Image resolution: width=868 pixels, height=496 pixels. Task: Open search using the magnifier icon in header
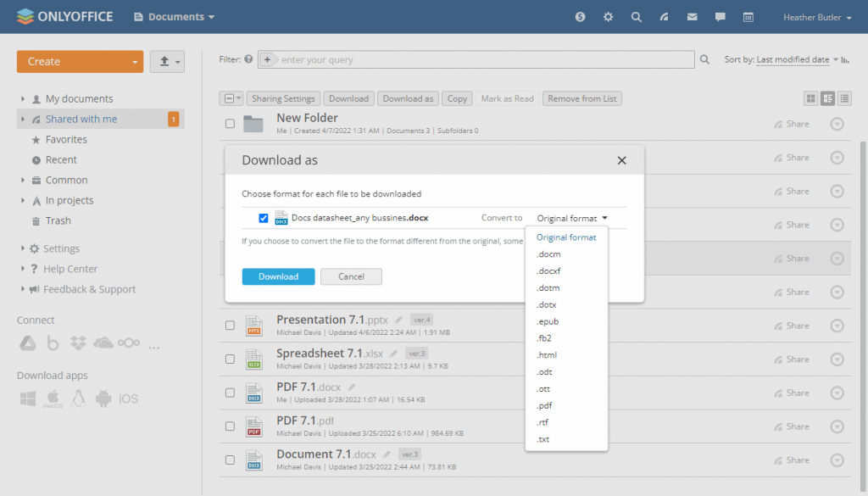tap(637, 16)
